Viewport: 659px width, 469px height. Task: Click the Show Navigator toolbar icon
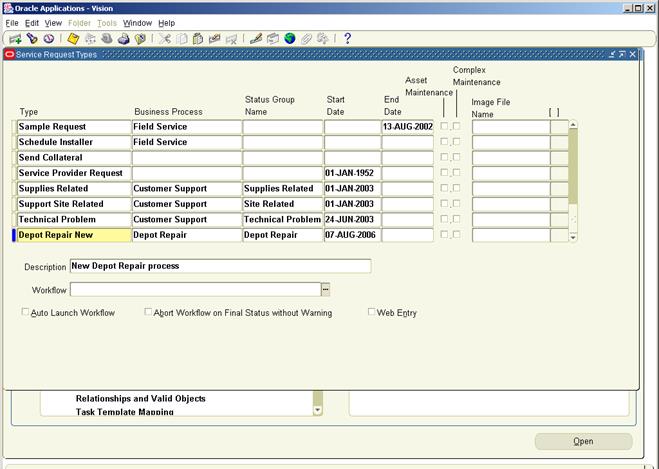tap(49, 39)
